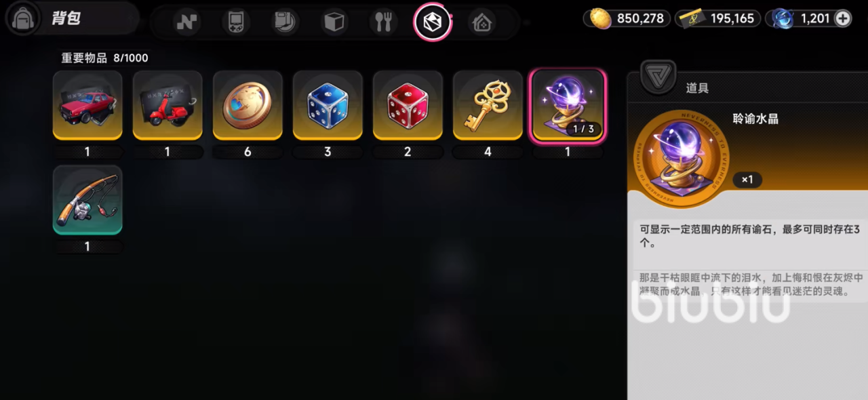
Task: Switch to the N-logo inventory tab
Action: tap(186, 22)
